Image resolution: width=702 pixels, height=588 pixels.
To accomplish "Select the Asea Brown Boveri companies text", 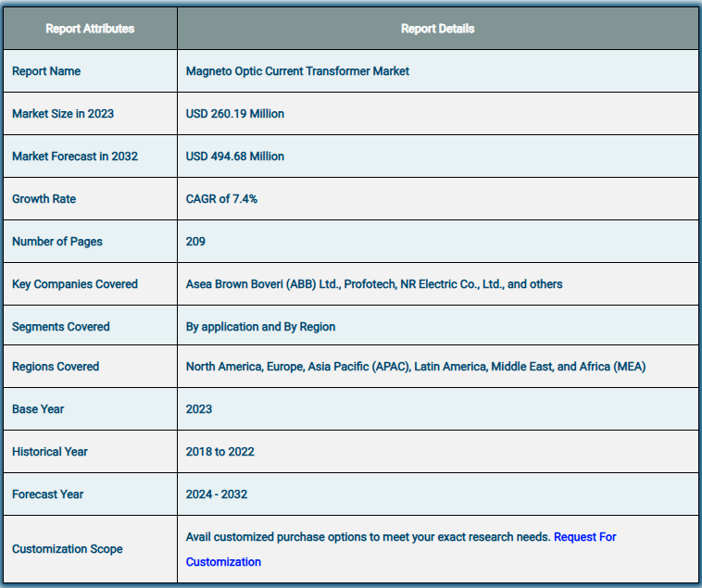I will click(x=374, y=284).
